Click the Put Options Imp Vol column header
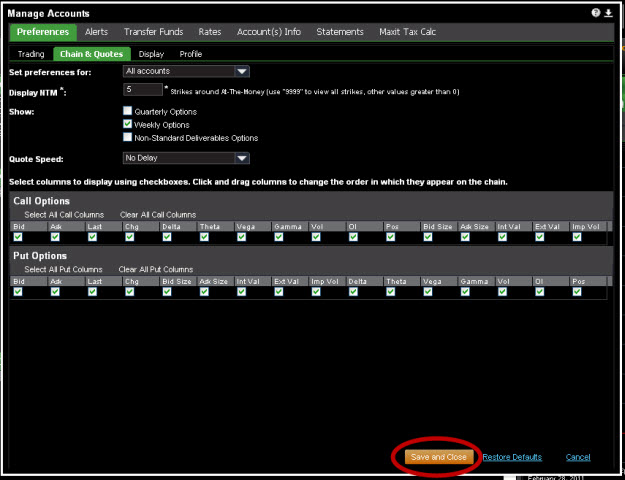 pyautogui.click(x=327, y=281)
